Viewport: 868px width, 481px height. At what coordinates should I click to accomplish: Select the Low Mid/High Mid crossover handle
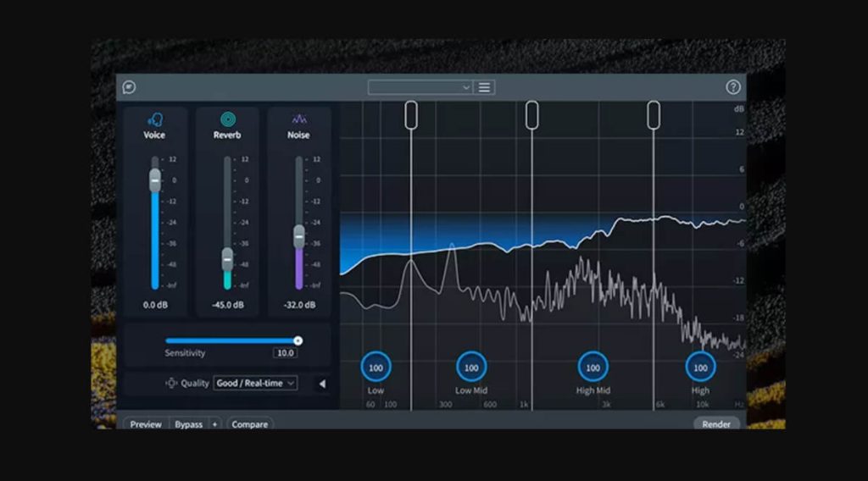click(532, 115)
